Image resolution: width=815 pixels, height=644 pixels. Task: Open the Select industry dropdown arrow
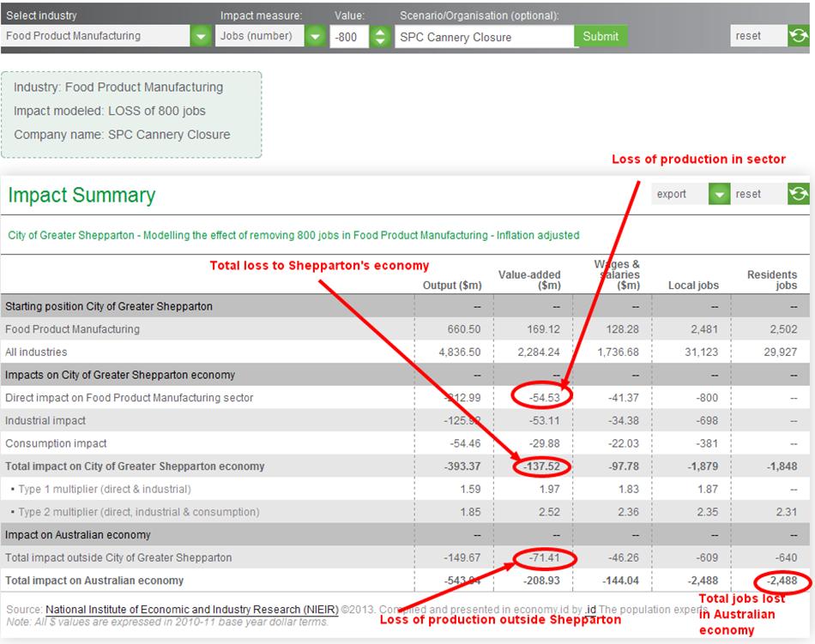(x=201, y=36)
